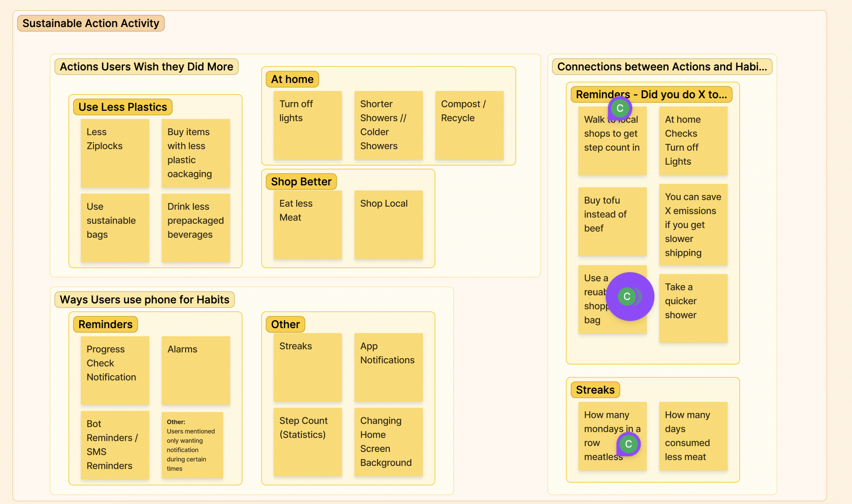852x504 pixels.
Task: Select the 'Reminders - Did you do X to...' label
Action: point(651,94)
